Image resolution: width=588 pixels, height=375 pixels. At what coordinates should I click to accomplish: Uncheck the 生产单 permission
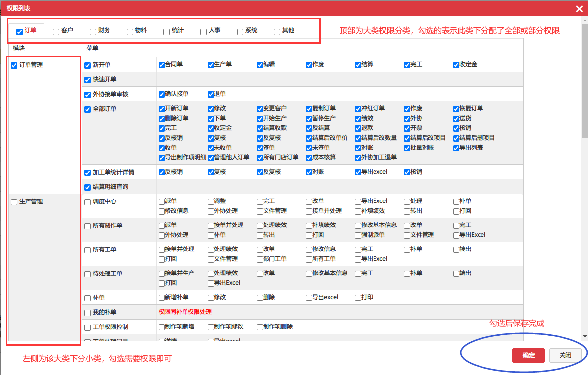tap(211, 65)
